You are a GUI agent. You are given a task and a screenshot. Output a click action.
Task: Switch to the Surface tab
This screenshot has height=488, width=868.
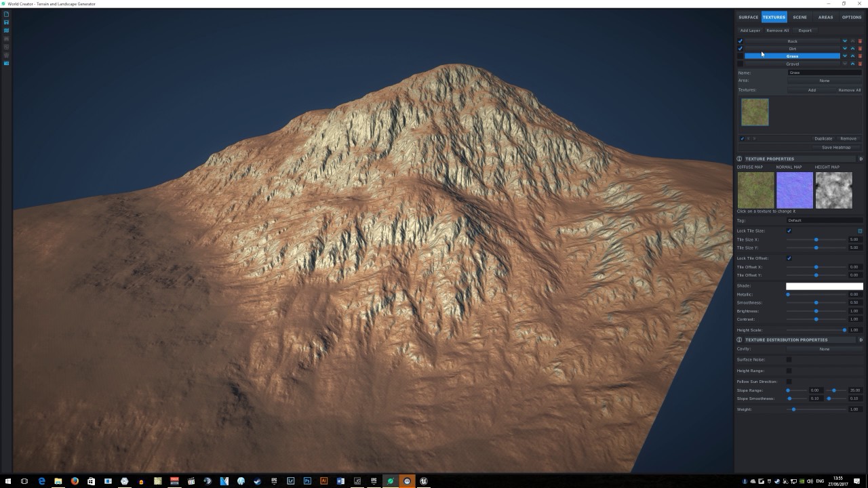click(749, 17)
